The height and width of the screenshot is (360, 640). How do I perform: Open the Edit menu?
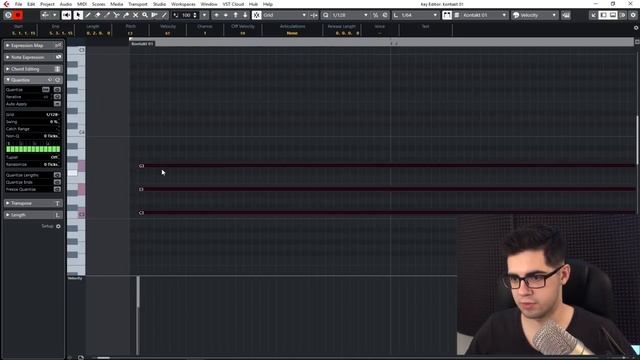pos(31,4)
